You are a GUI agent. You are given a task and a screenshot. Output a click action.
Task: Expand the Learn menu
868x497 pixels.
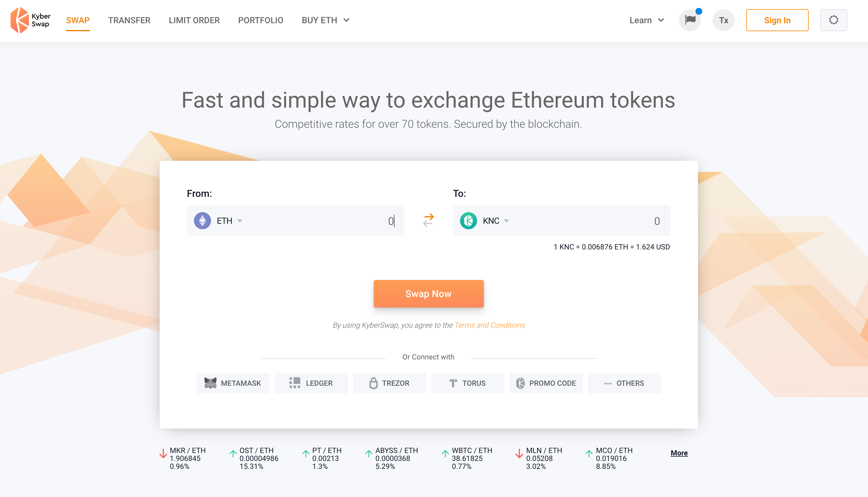coord(646,20)
